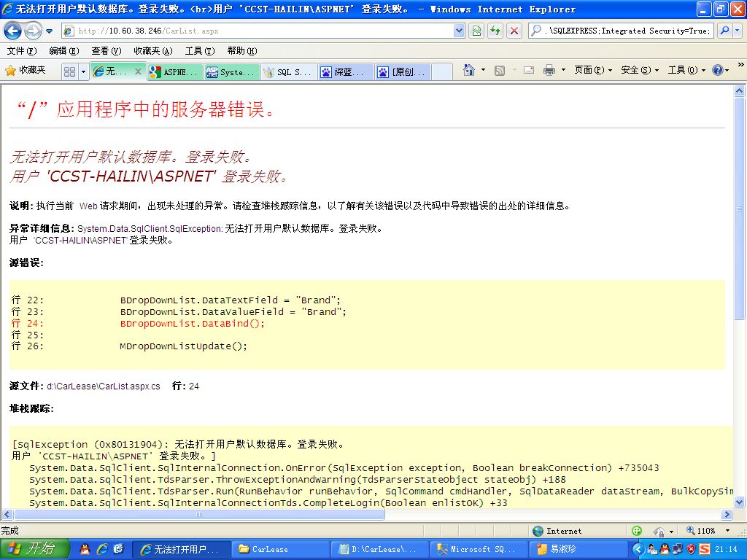The height and width of the screenshot is (560, 747).
Task: Click the Home page icon
Action: pyautogui.click(x=469, y=70)
